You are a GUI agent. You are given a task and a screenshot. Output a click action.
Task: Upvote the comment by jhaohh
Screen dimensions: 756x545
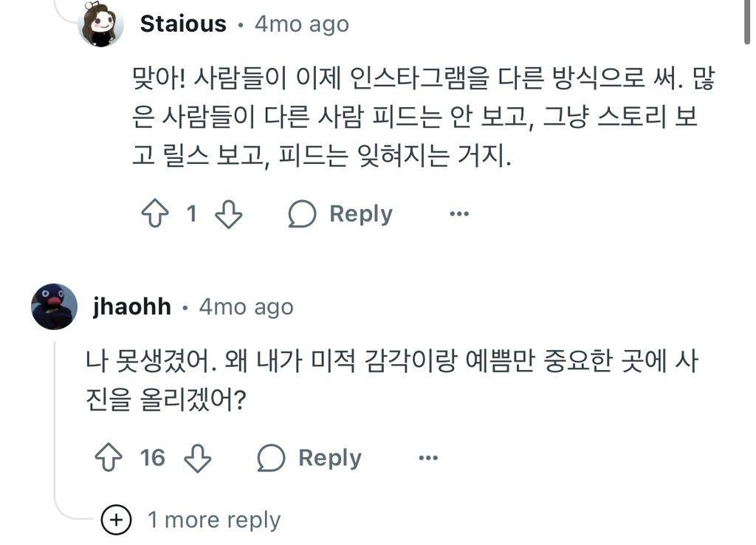coord(109,458)
